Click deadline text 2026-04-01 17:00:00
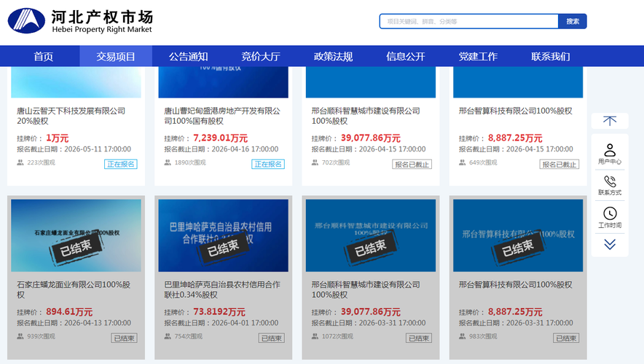 tap(245, 323)
